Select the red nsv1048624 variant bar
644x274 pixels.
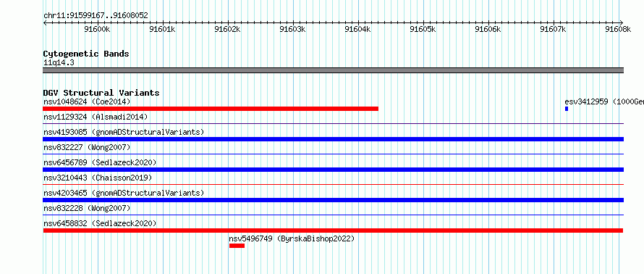pyautogui.click(x=211, y=109)
